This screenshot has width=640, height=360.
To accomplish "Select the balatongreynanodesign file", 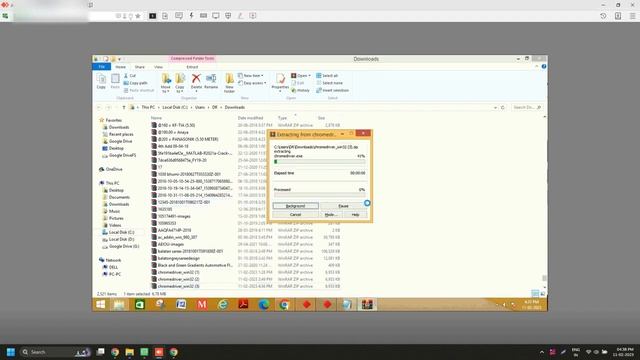I will 178,258.
